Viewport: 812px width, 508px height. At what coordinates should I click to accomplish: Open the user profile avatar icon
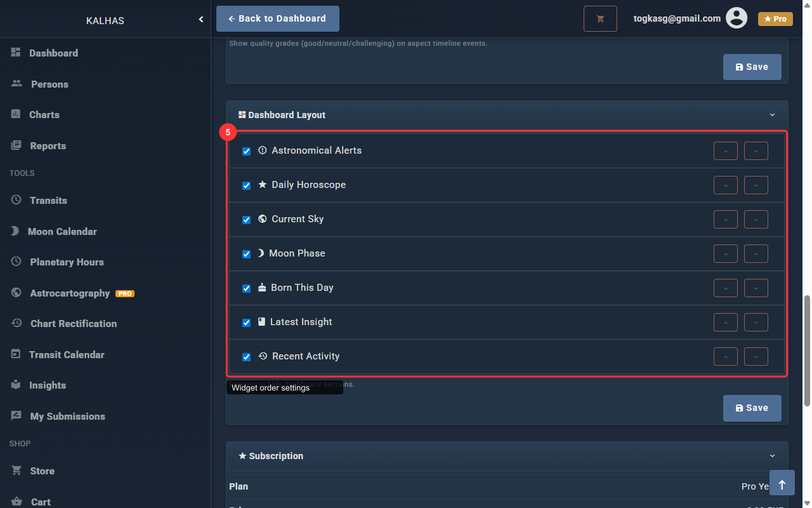click(736, 18)
